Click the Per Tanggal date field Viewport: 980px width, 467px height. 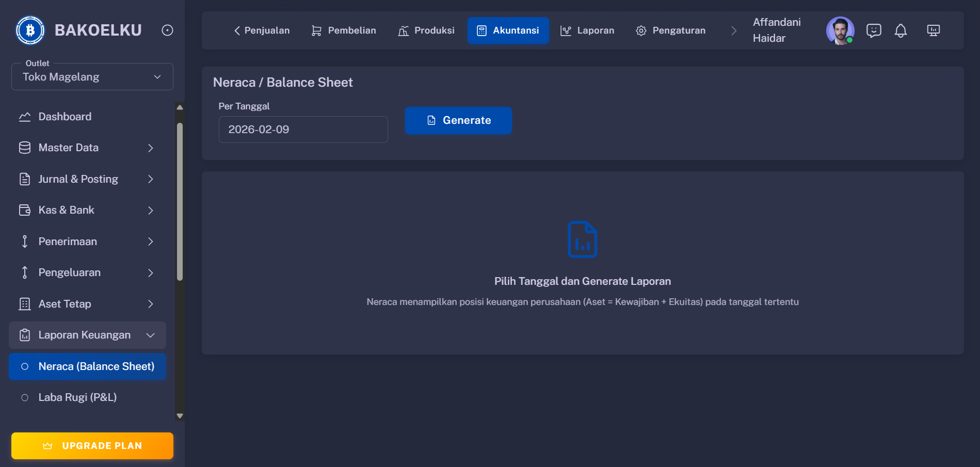303,130
